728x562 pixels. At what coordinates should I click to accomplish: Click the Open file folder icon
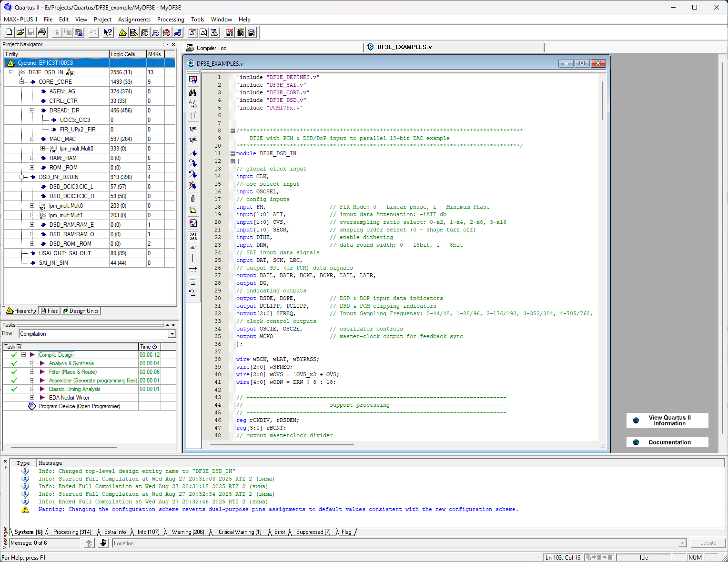click(20, 32)
